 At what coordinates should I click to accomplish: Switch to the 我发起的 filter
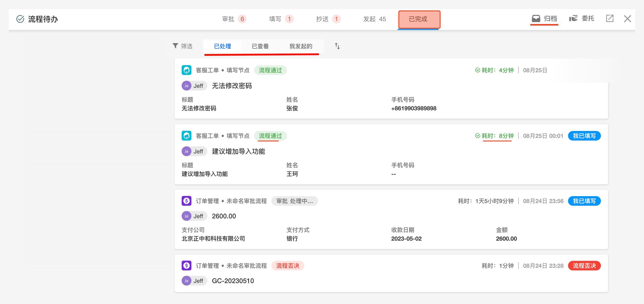tap(300, 46)
